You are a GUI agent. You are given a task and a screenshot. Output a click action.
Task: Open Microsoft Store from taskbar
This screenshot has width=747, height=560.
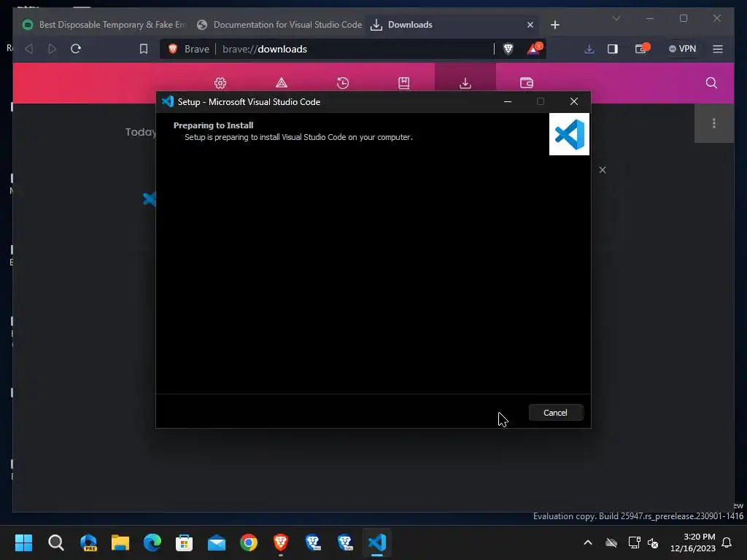click(184, 542)
